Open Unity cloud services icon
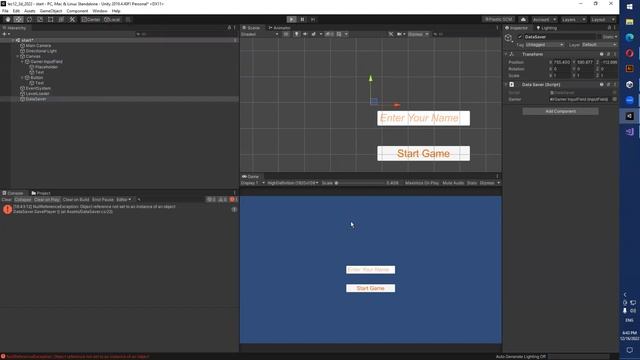 [523, 20]
